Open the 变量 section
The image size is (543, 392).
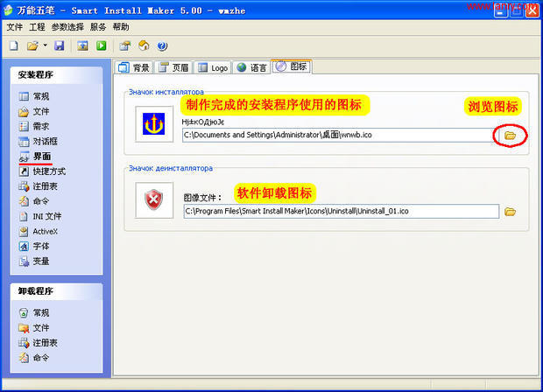(41, 261)
